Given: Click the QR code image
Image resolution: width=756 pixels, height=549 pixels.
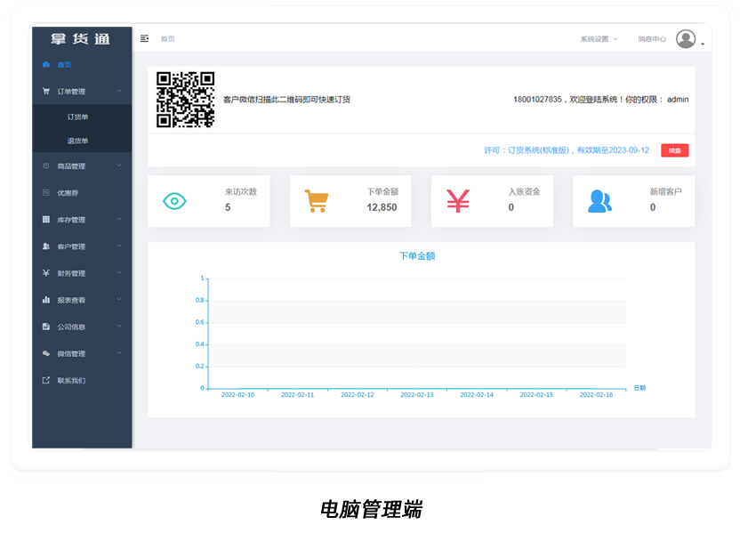Looking at the screenshot, I should pyautogui.click(x=185, y=100).
